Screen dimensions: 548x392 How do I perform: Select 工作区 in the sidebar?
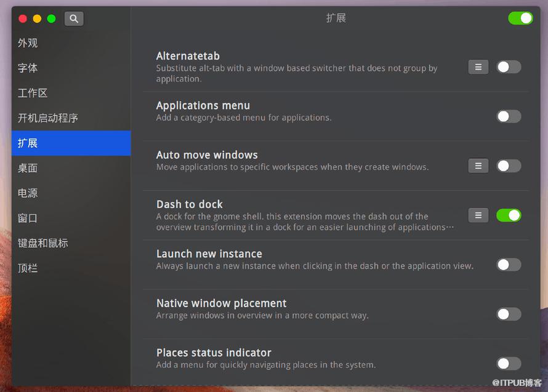71,94
